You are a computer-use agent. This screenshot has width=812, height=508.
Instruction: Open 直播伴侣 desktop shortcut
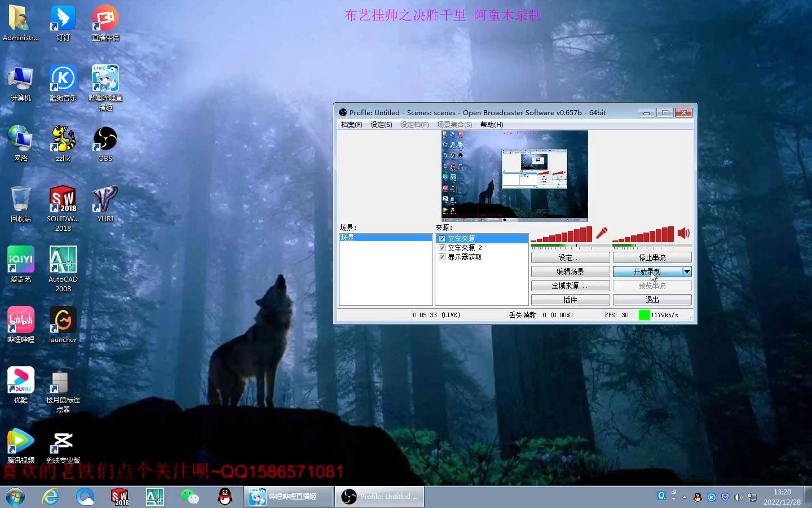point(105,24)
